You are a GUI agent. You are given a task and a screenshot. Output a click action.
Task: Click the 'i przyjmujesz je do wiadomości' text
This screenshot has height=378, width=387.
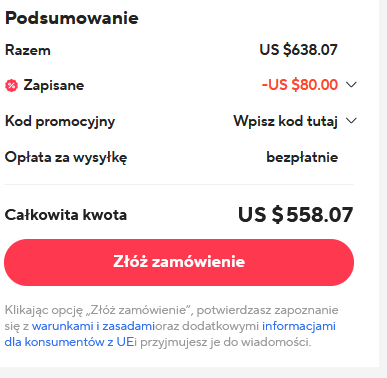(222, 342)
